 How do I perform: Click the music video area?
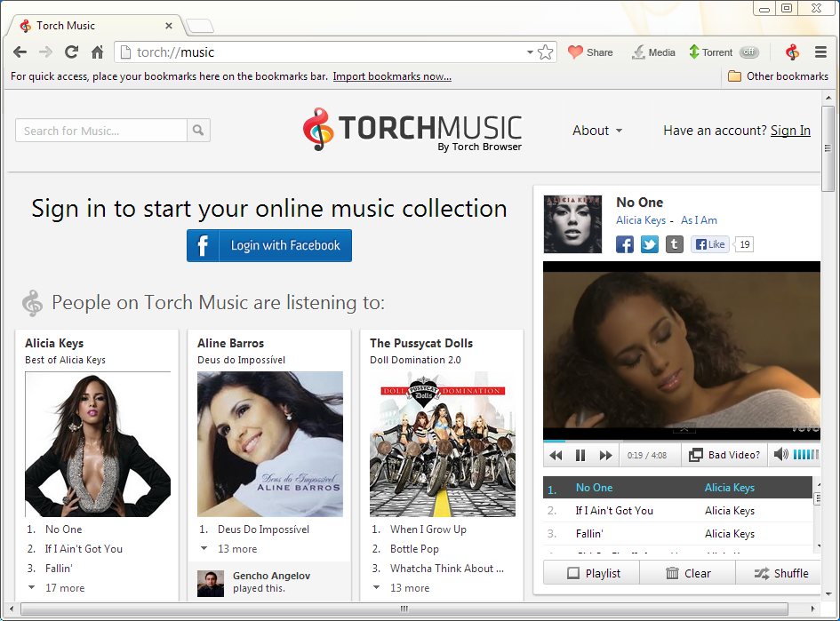(682, 351)
